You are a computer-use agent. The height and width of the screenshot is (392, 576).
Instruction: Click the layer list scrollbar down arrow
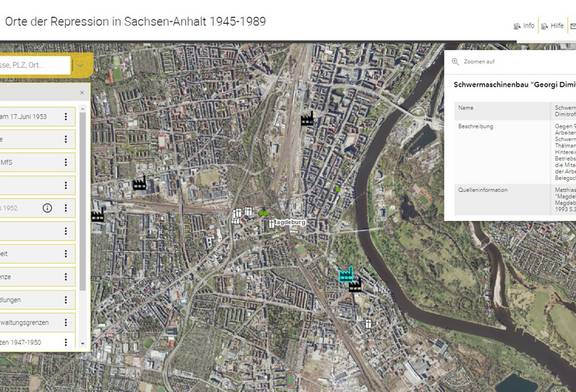tap(83, 344)
